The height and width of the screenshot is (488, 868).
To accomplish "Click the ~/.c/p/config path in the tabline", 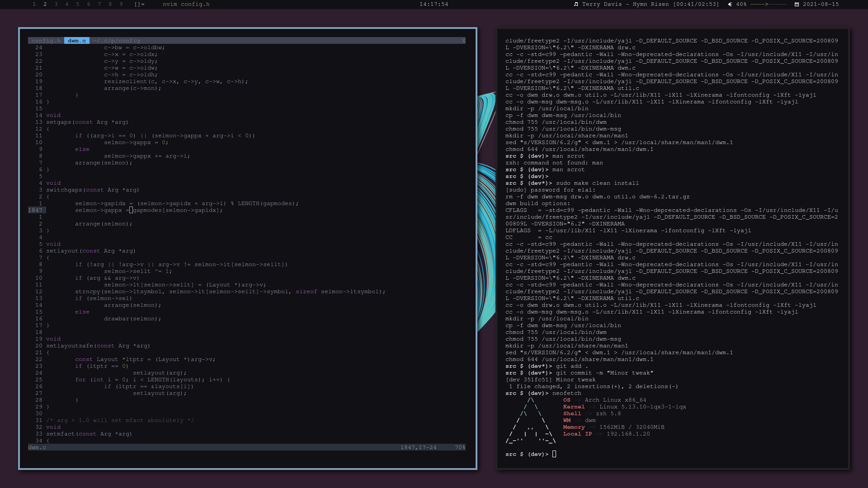I will click(117, 41).
